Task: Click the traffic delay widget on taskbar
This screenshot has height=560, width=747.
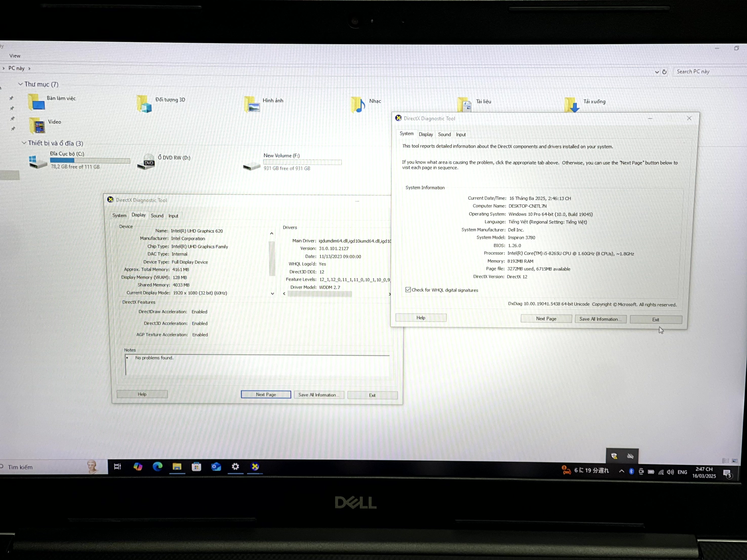Action: [585, 470]
